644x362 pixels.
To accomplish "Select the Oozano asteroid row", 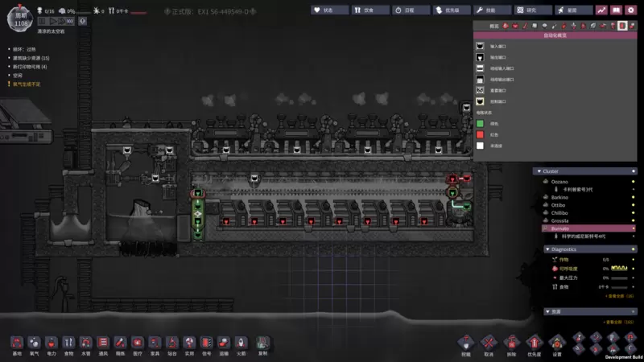I will 588,182.
